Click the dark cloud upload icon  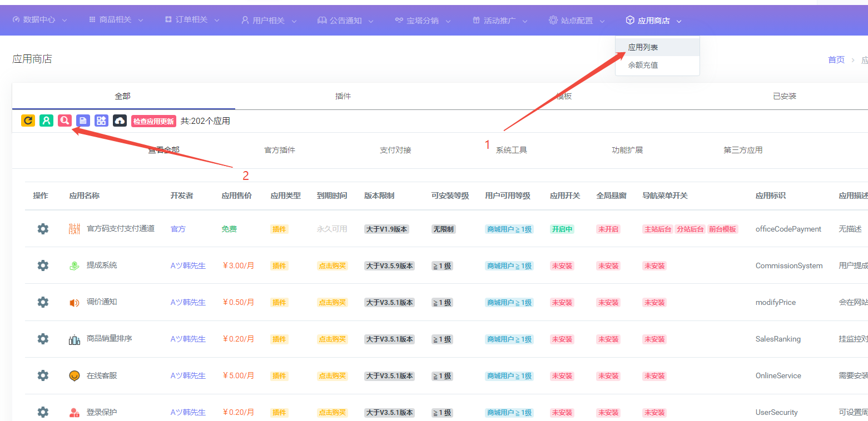coord(119,120)
